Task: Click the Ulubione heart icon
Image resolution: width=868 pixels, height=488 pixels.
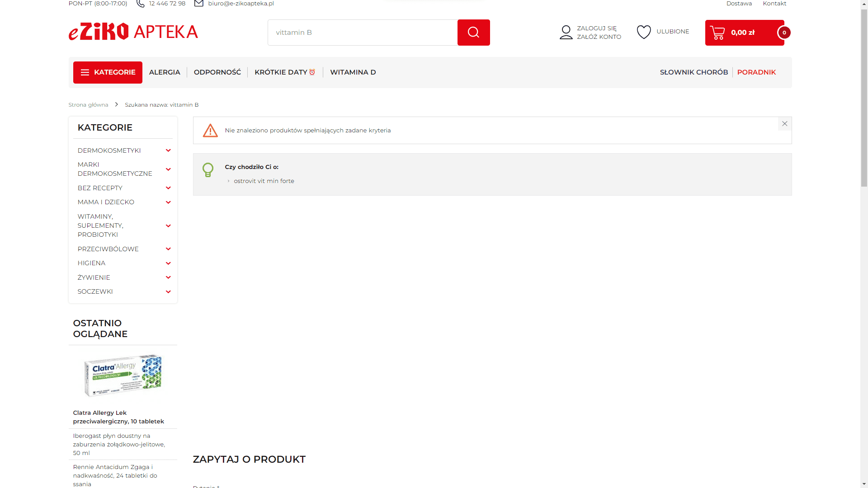Action: pyautogui.click(x=644, y=32)
